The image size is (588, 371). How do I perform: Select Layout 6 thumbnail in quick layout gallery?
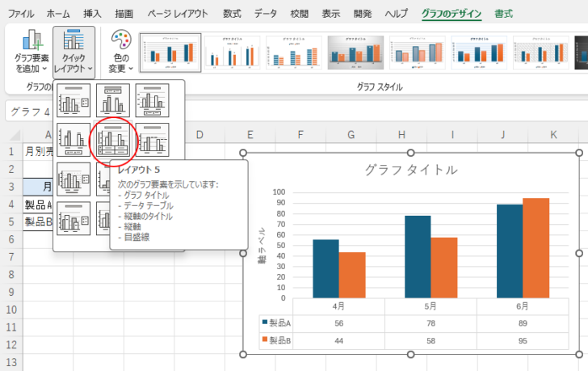click(x=152, y=140)
